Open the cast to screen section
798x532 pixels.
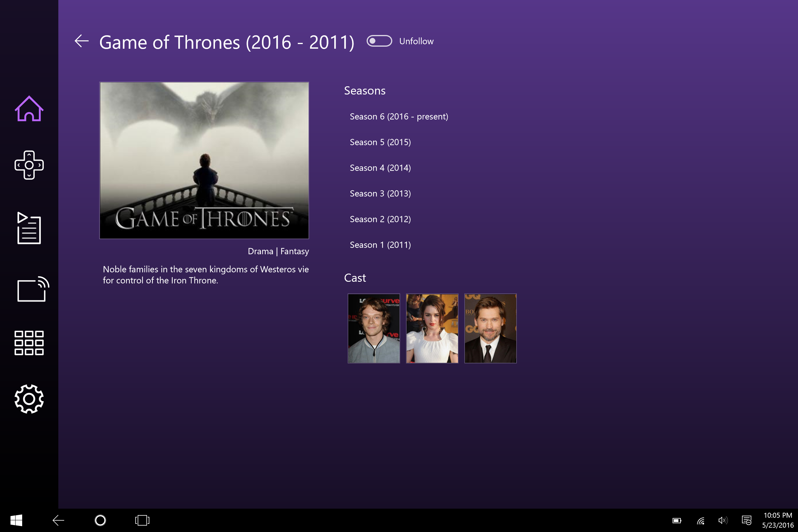[33, 289]
